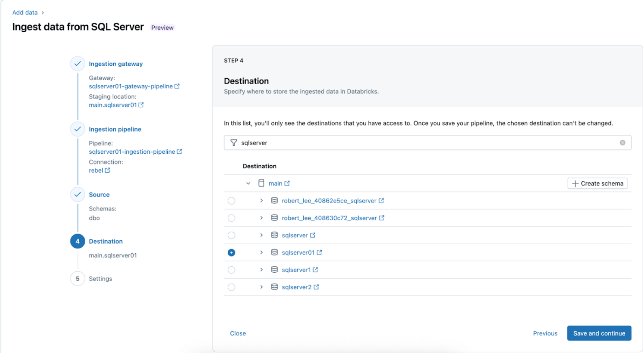Go to the Ingestion gateway step
The width and height of the screenshot is (644, 353).
(x=115, y=64)
